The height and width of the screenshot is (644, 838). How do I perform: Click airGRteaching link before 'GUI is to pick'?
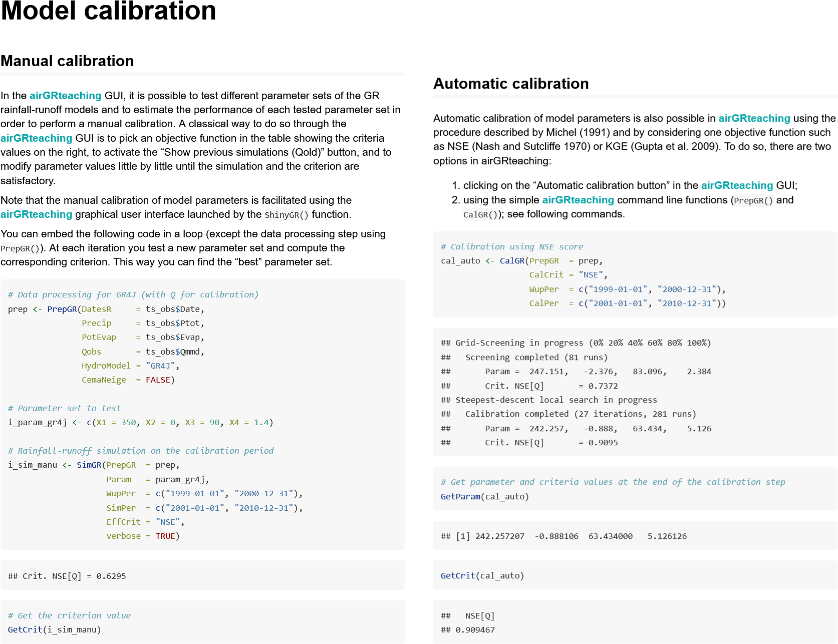click(x=36, y=138)
